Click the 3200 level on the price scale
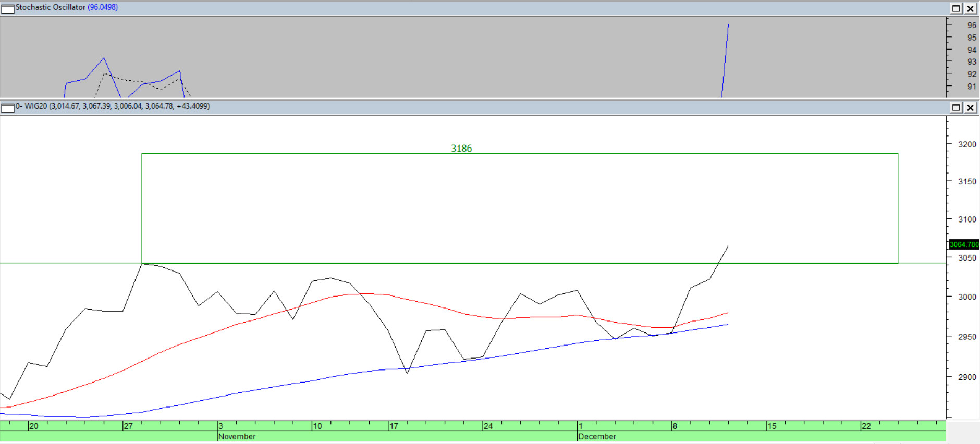Image resolution: width=980 pixels, height=444 pixels. click(x=967, y=144)
